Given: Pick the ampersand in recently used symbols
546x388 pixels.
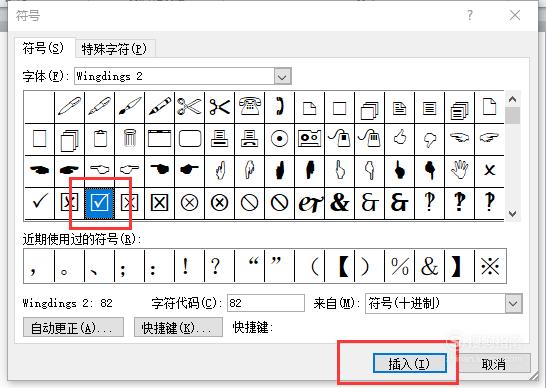Looking at the screenshot, I should [x=429, y=266].
